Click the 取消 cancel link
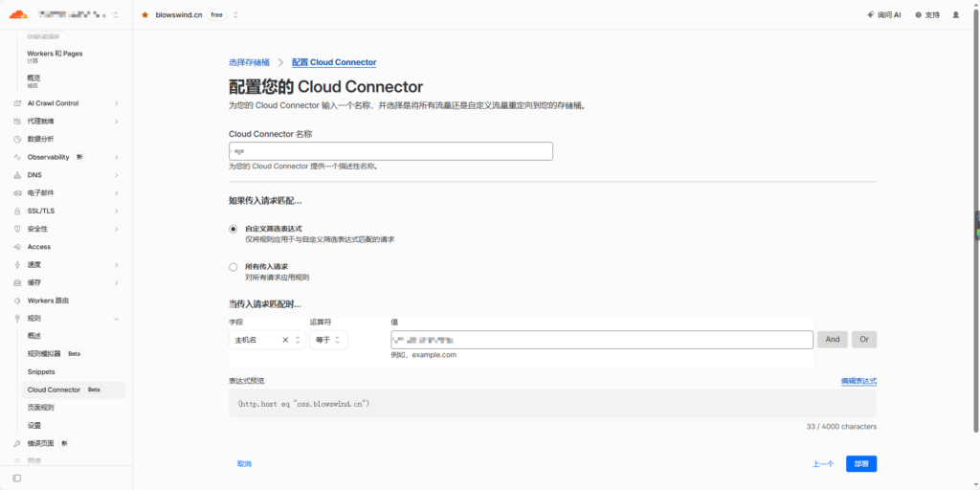Viewport: 980px width, 490px height. coord(244,464)
